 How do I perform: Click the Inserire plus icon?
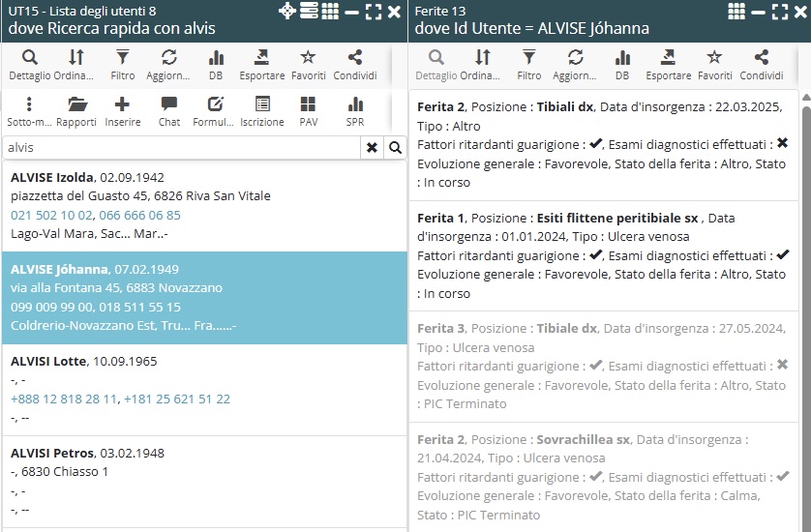coord(122,112)
